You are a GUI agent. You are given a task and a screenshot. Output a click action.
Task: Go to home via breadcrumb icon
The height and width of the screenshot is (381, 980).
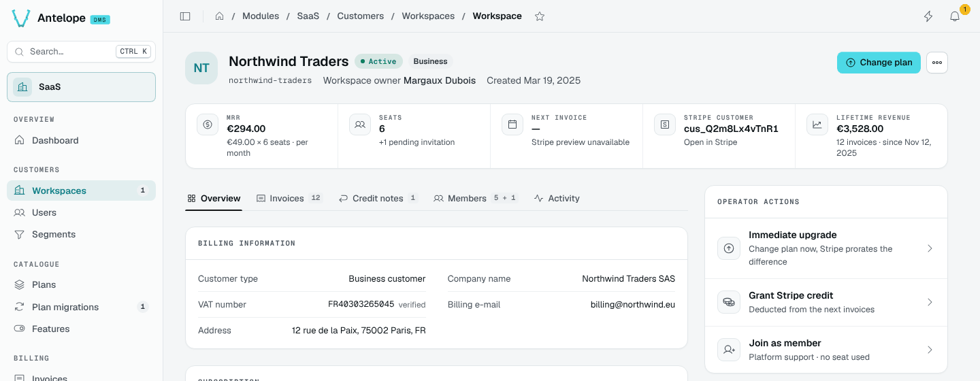[219, 16]
